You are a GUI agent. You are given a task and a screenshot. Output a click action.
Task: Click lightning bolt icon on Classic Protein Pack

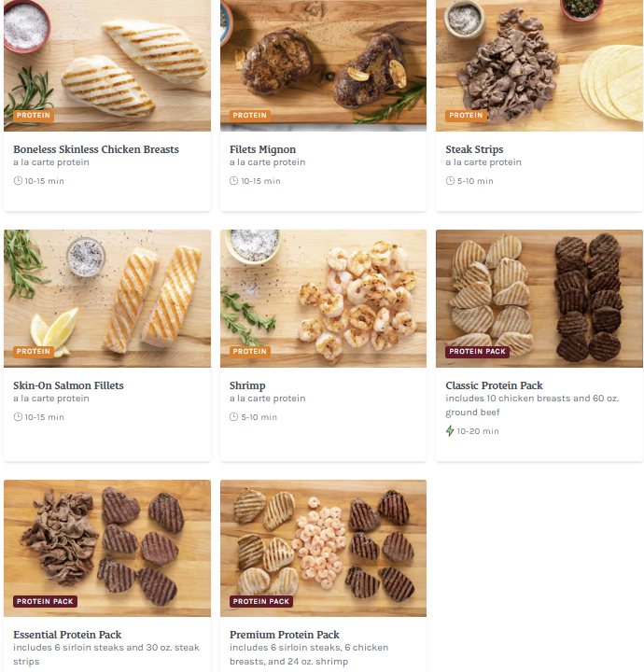click(450, 430)
